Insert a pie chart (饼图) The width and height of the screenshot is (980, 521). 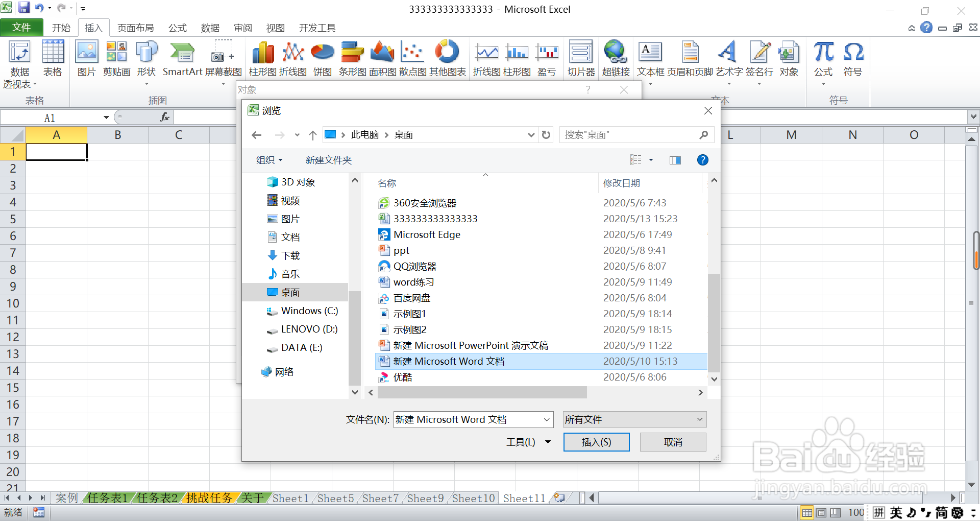323,59
